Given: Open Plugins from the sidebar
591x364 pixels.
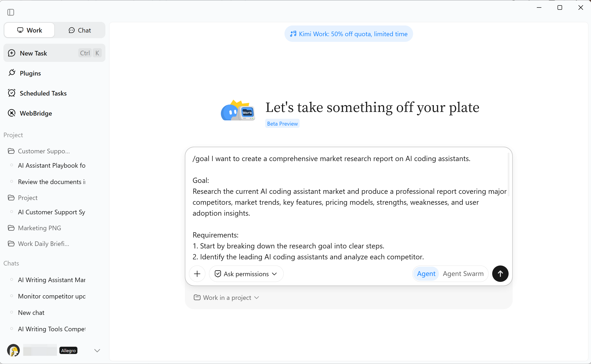Looking at the screenshot, I should (x=54, y=73).
